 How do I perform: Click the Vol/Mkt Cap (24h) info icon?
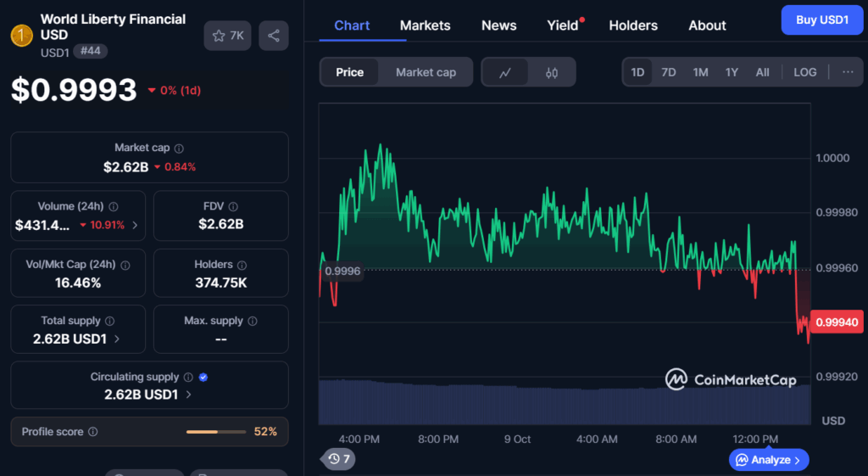tap(125, 266)
